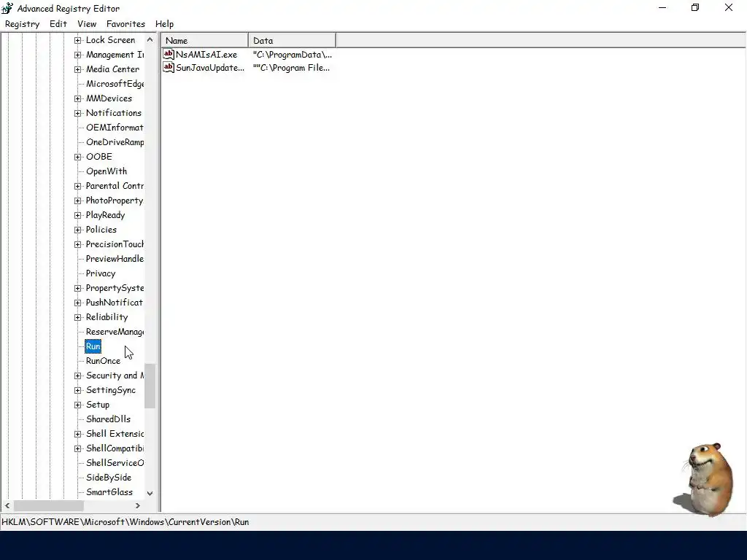Expand the Shell Extensions key

pos(77,435)
